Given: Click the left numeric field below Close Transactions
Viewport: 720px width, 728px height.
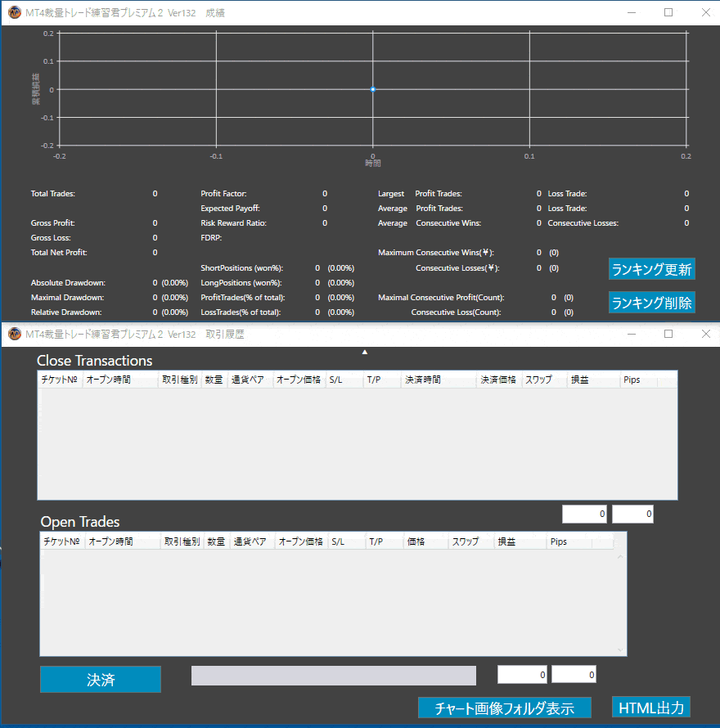Looking at the screenshot, I should coord(584,515).
